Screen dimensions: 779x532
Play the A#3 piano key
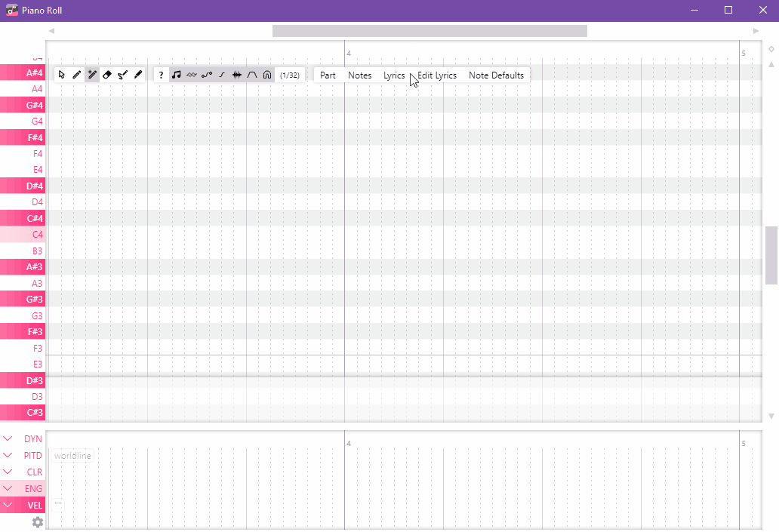23,266
